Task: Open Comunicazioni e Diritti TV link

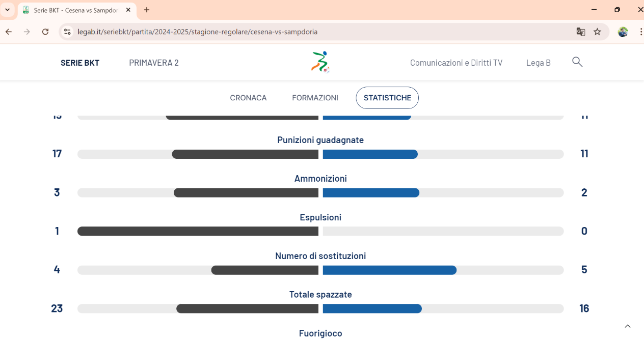Action: [x=456, y=63]
